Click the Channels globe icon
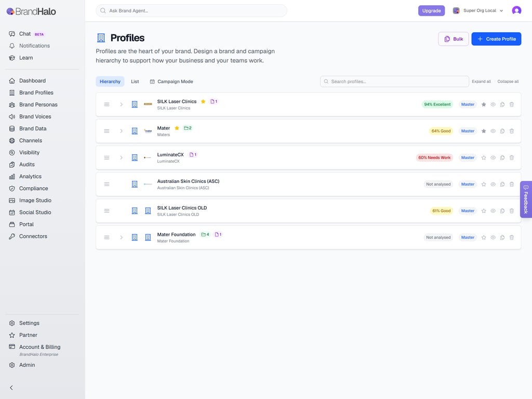Screen dimensions: 532x399 tap(12, 140)
